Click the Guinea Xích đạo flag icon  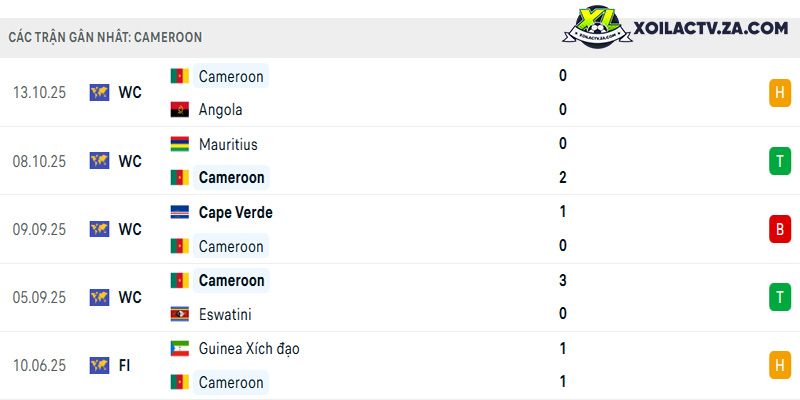click(180, 348)
